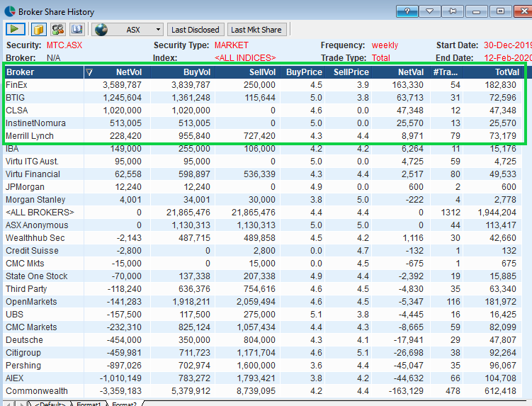
Task: Select the InstinetNomura broker row
Action: coord(264,123)
